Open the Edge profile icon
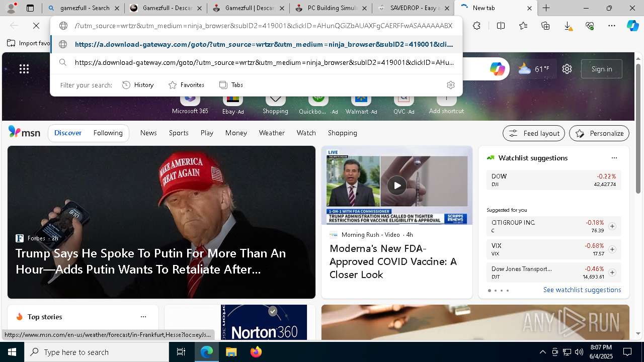Image resolution: width=644 pixels, height=362 pixels. point(12,8)
